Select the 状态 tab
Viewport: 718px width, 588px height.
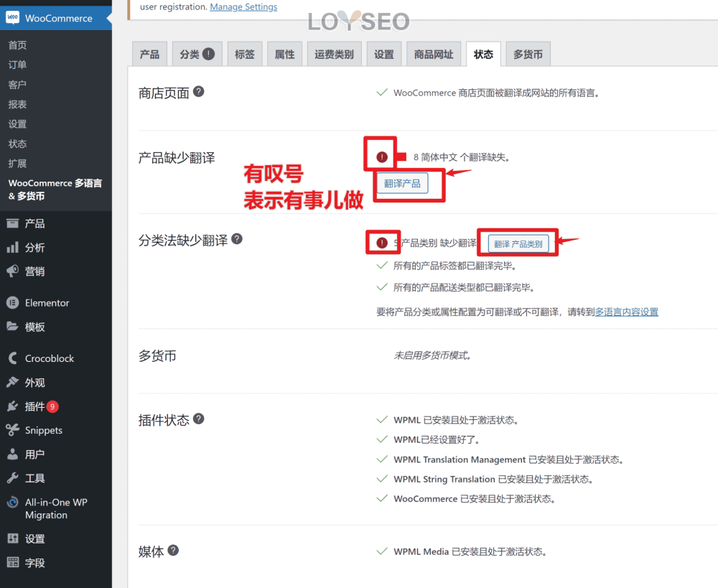click(483, 54)
